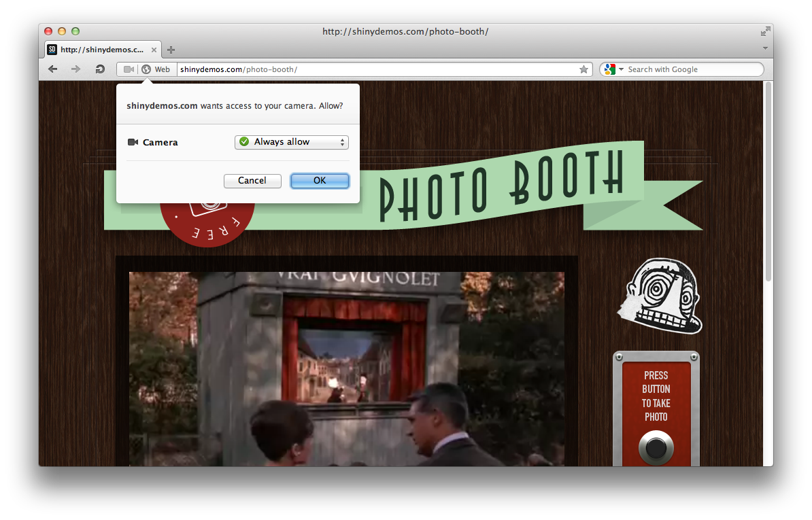
Task: Bookmark the page using the star icon
Action: (x=583, y=69)
